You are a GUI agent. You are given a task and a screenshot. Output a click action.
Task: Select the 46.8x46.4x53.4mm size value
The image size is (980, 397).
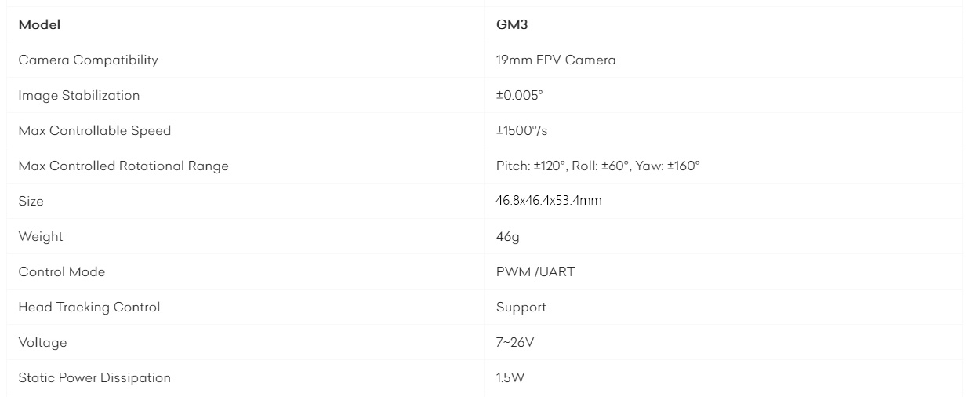click(549, 201)
